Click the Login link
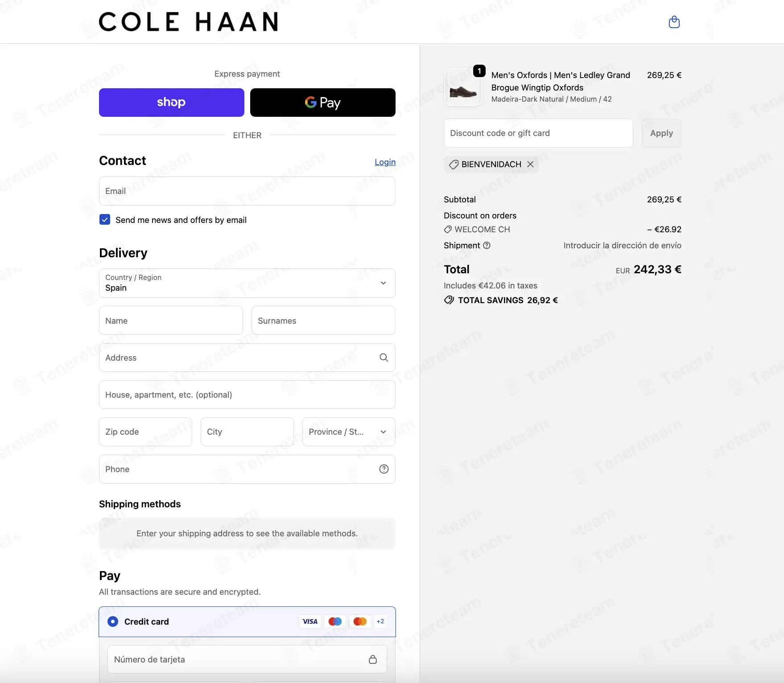Screen dimensions: 784x683 [385, 162]
